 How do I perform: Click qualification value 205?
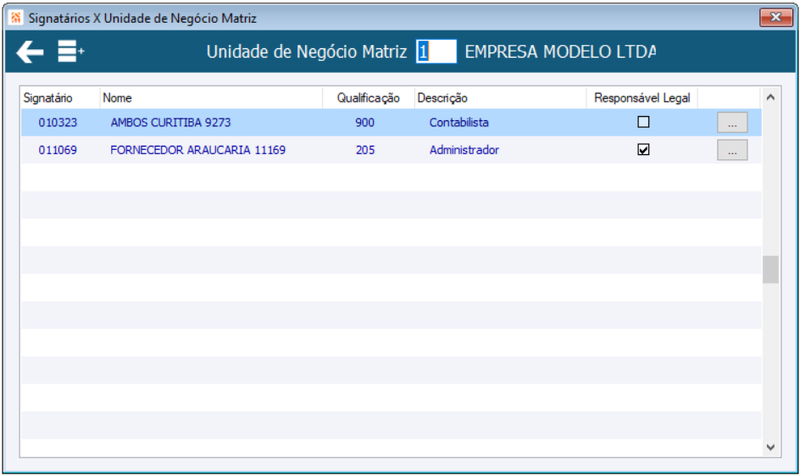[365, 150]
